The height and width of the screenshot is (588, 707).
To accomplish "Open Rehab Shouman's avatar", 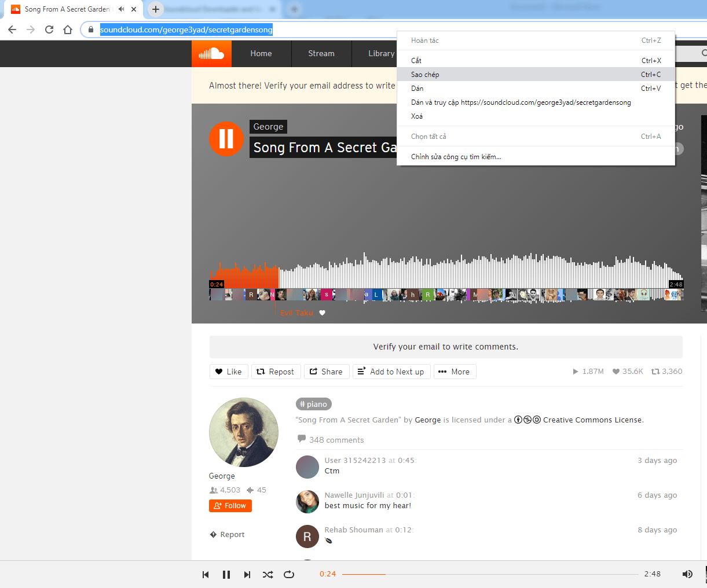I will click(x=307, y=536).
